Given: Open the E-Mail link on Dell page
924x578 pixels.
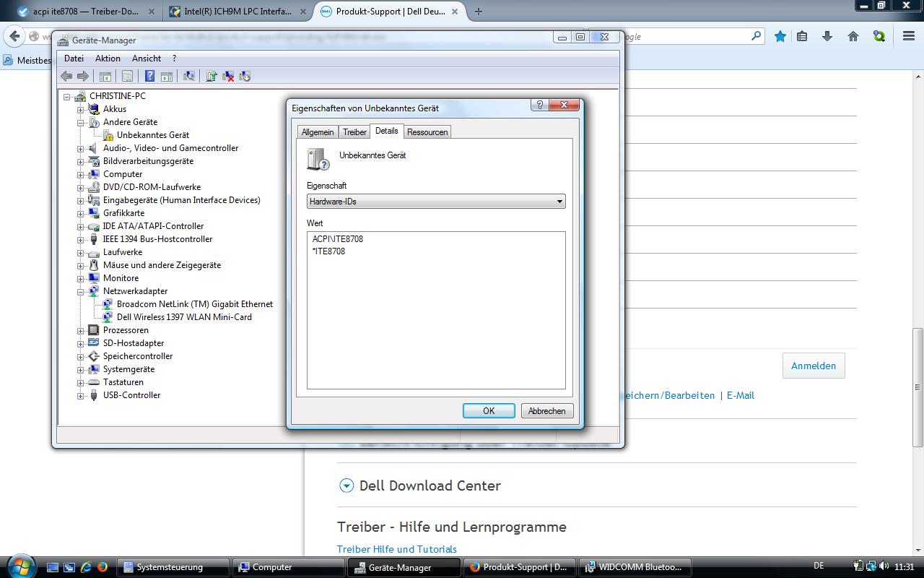Looking at the screenshot, I should [741, 395].
